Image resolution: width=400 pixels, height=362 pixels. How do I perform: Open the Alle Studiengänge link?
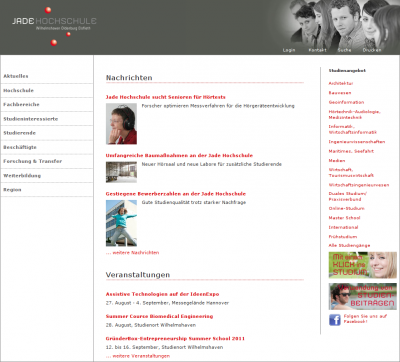pos(349,245)
